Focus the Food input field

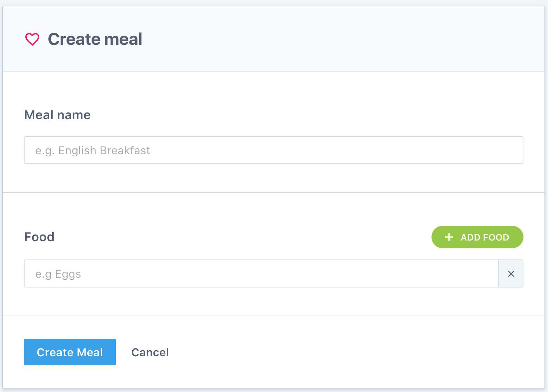click(x=261, y=274)
